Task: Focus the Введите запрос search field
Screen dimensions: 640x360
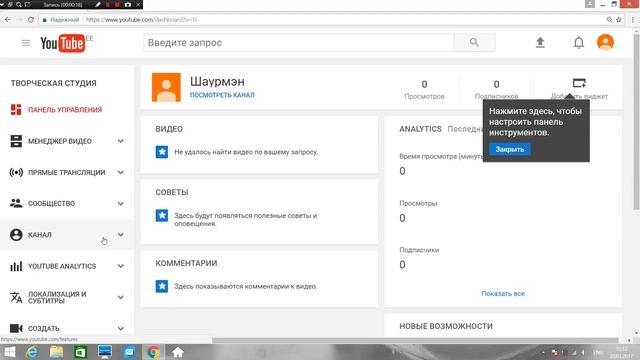Action: pos(298,42)
